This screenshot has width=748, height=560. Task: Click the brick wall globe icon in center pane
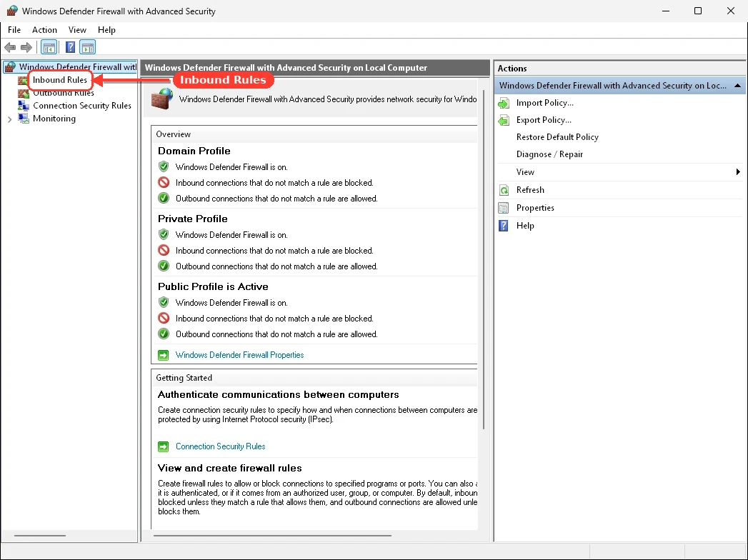[162, 99]
